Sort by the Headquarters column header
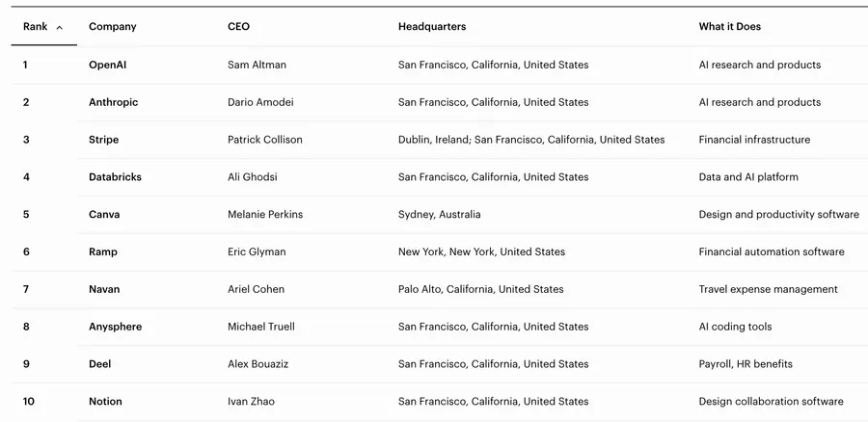Screen dimensions: 868x422 point(432,27)
